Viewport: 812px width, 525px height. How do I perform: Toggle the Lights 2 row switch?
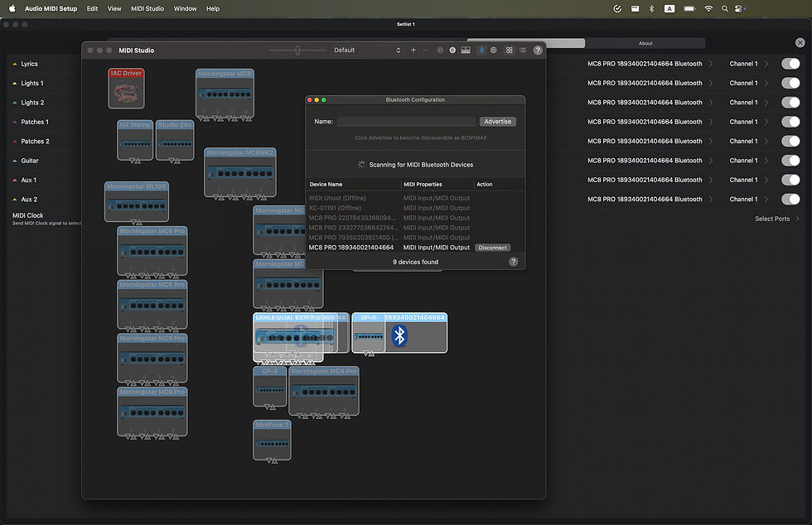790,103
